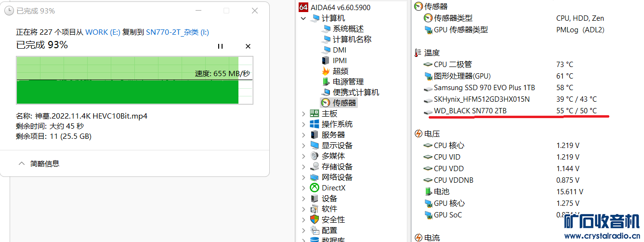Viewport: 644px width, 242px height.
Task: Click the DirectX Xbox icon
Action: coord(315,188)
